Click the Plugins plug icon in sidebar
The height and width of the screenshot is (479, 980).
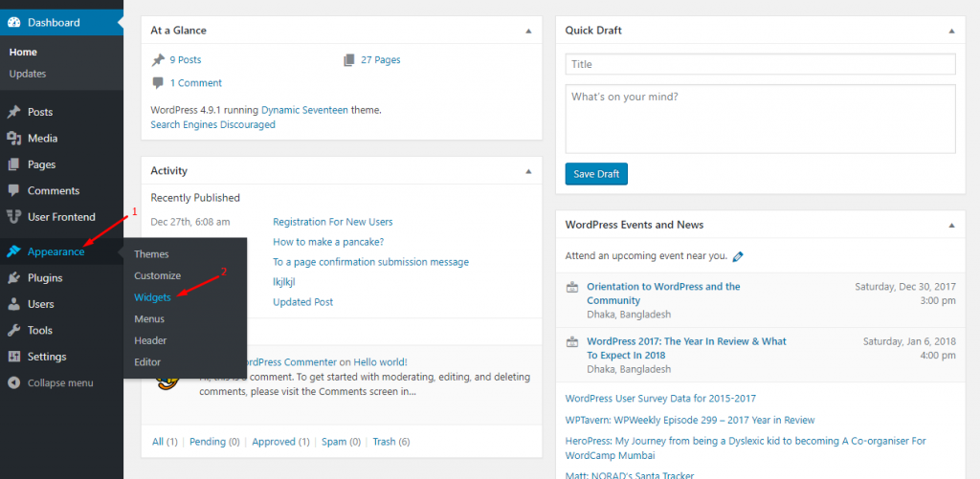(x=13, y=278)
